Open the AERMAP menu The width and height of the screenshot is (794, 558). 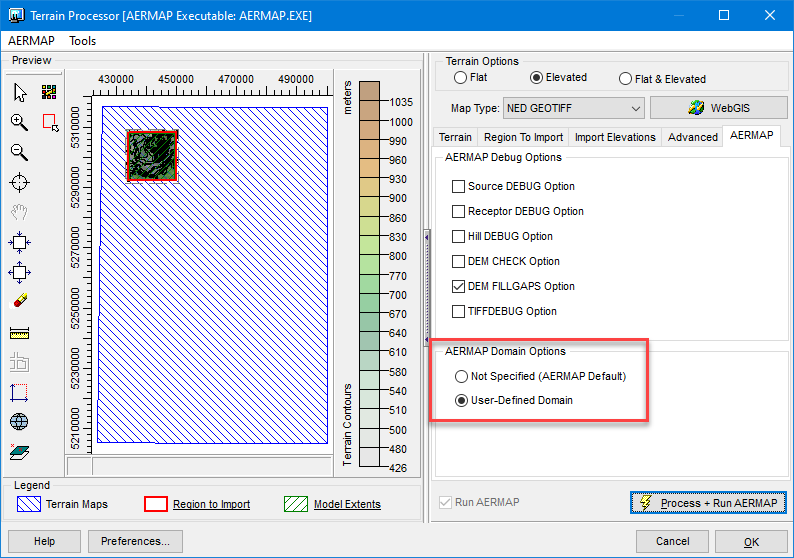coord(31,41)
